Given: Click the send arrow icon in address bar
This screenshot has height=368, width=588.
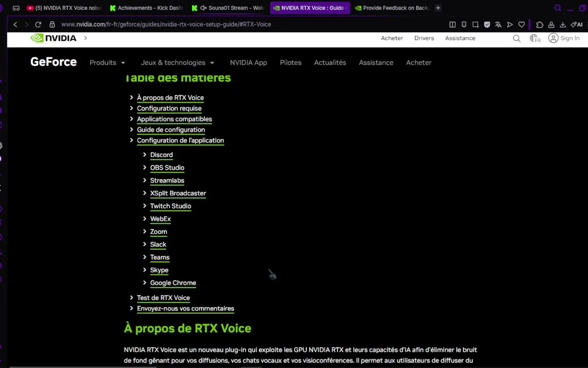Looking at the screenshot, I should [x=509, y=25].
